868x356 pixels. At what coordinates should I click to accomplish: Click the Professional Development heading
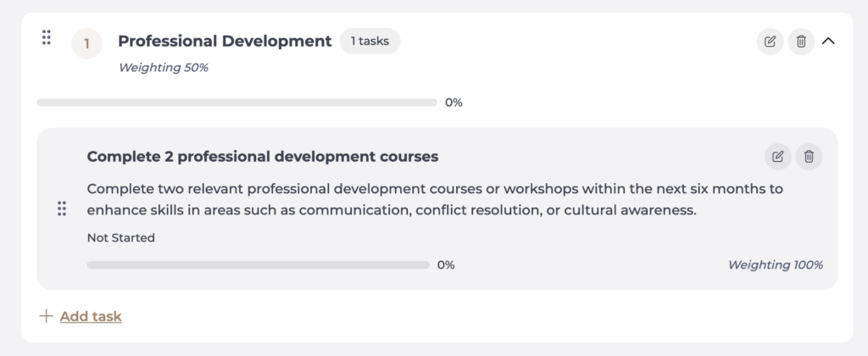[225, 41]
